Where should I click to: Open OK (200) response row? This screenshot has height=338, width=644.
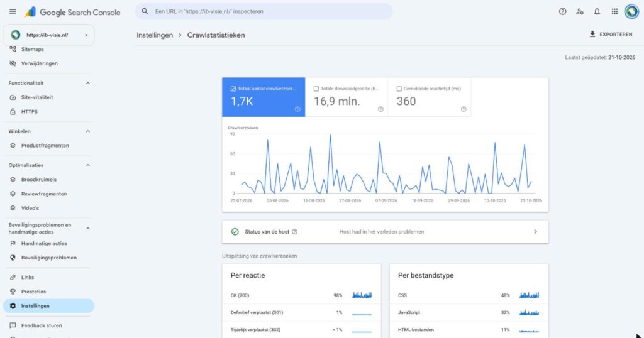tap(301, 295)
